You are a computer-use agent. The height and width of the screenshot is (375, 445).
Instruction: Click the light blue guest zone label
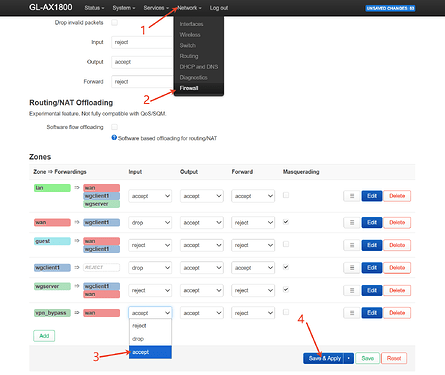52,241
